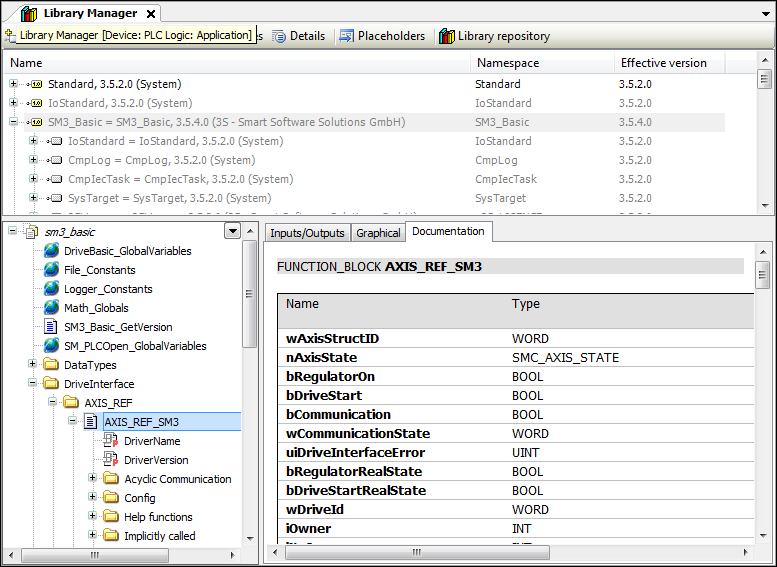Expand the Config folder

point(92,497)
